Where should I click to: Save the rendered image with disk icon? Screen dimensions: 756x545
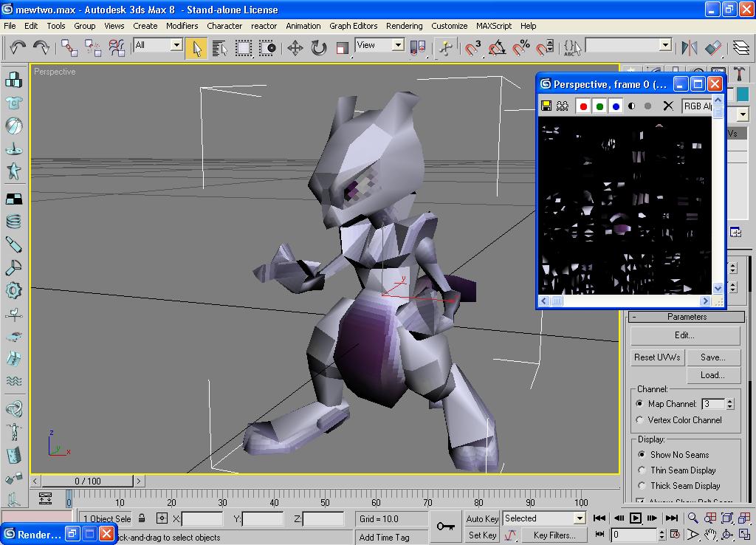pyautogui.click(x=546, y=106)
